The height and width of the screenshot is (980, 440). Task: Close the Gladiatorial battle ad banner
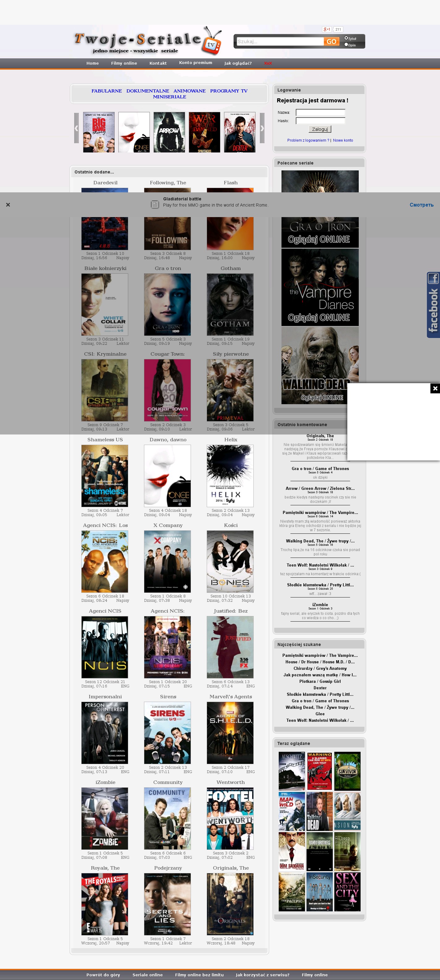click(x=8, y=205)
